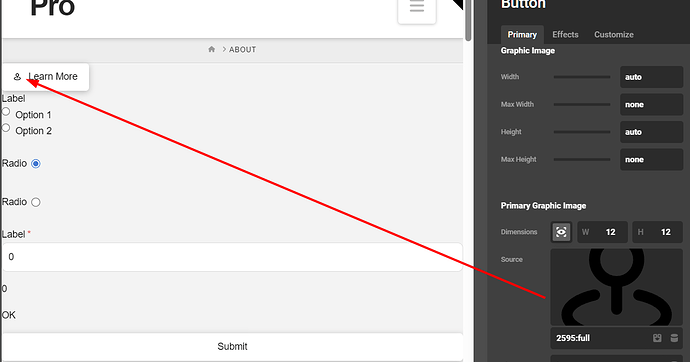Image resolution: width=690 pixels, height=362 pixels.
Task: Switch to the Primary tab
Action: [522, 34]
